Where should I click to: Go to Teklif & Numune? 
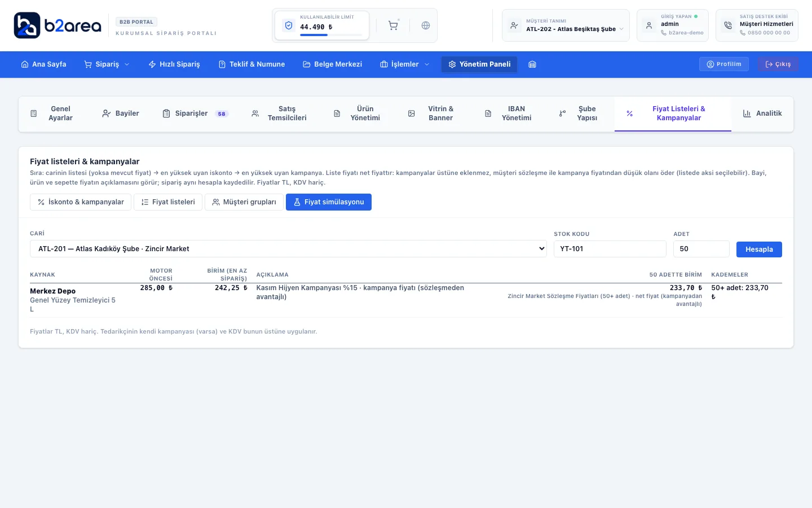(x=251, y=64)
